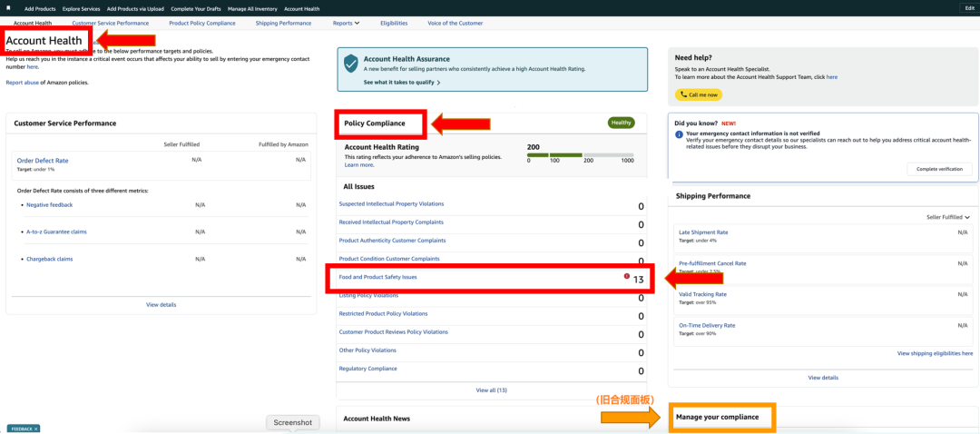The image size is (980, 434).
Task: Click the Account Health Rating progress bar
Action: click(580, 154)
